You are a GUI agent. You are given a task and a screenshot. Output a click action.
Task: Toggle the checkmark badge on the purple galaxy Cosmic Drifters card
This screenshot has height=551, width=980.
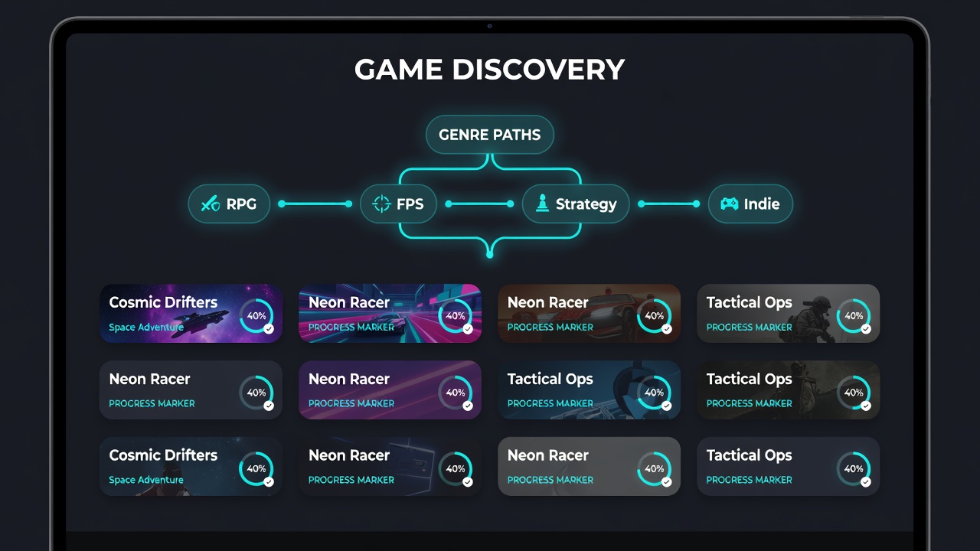click(x=269, y=329)
